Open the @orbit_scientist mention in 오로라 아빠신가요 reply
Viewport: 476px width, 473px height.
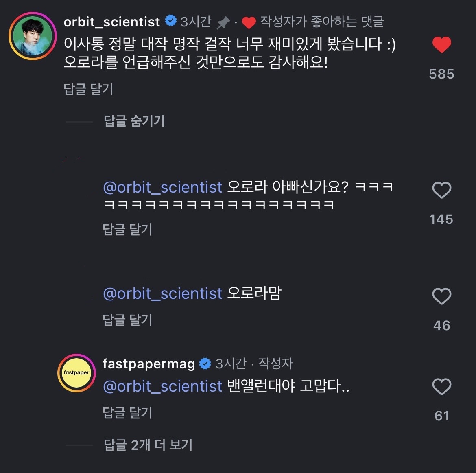point(163,187)
